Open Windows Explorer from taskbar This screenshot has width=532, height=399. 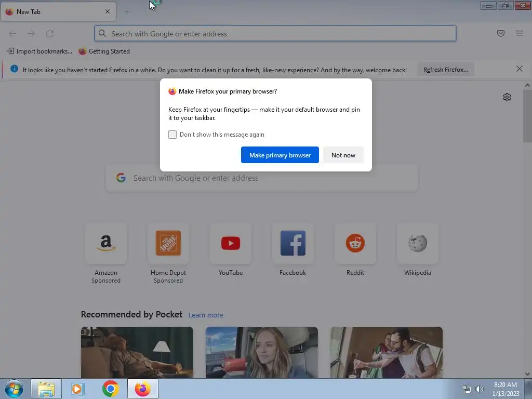[46, 389]
